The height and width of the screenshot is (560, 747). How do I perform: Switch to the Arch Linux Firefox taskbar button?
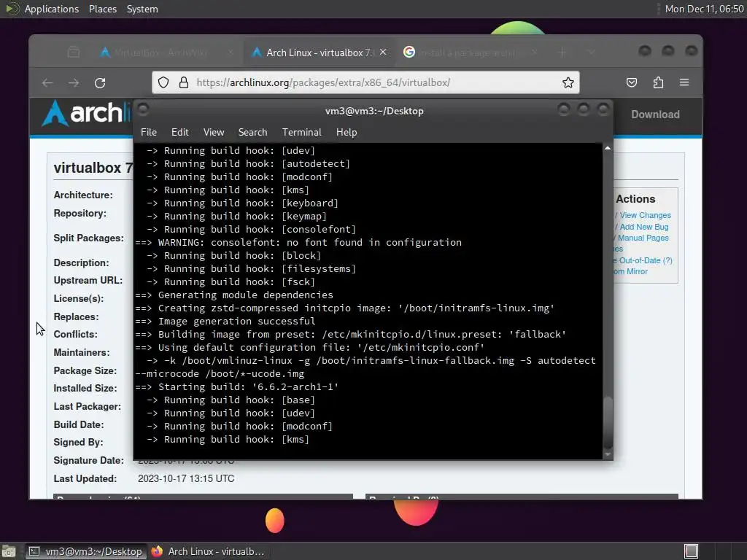point(208,551)
